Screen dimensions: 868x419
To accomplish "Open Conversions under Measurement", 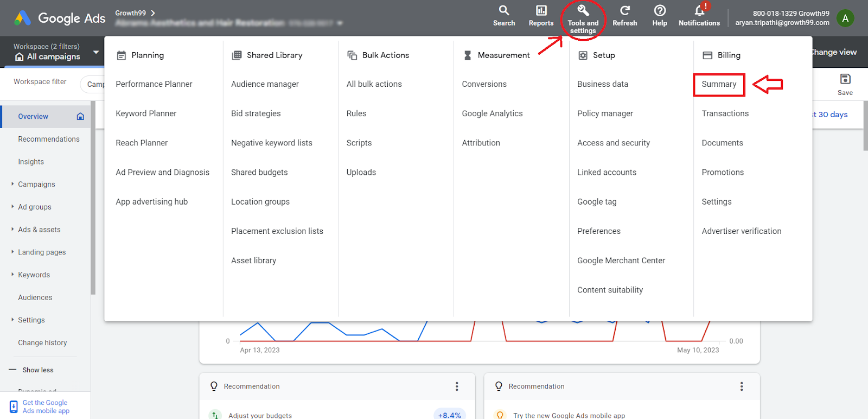I will point(484,84).
